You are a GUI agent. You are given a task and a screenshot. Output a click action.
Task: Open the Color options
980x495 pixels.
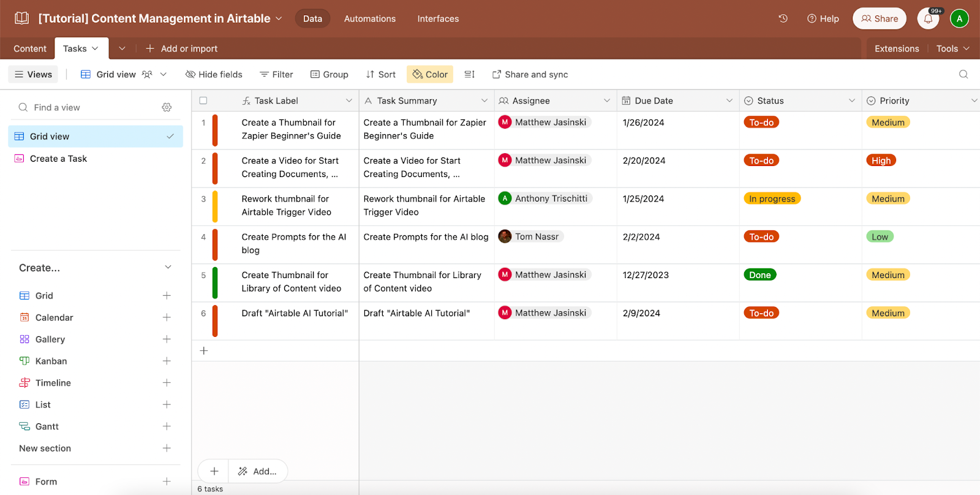[x=430, y=74]
